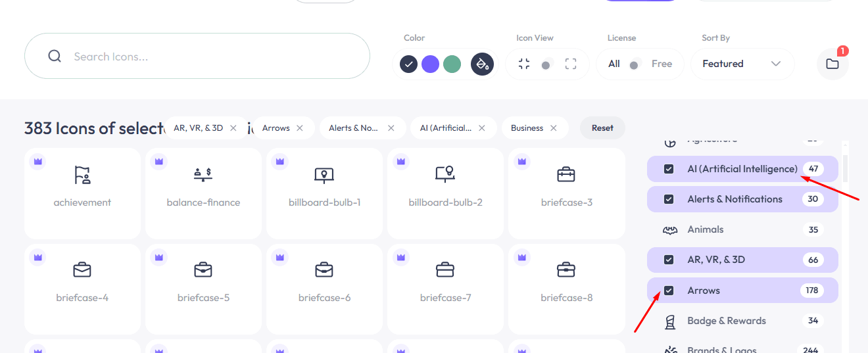Click the 47 count beside AI
Viewport: 868px width, 353px height.
click(x=813, y=169)
